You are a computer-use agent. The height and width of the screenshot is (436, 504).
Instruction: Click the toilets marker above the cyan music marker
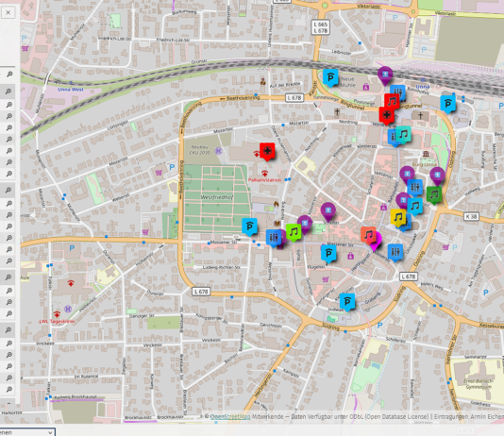coord(414,187)
